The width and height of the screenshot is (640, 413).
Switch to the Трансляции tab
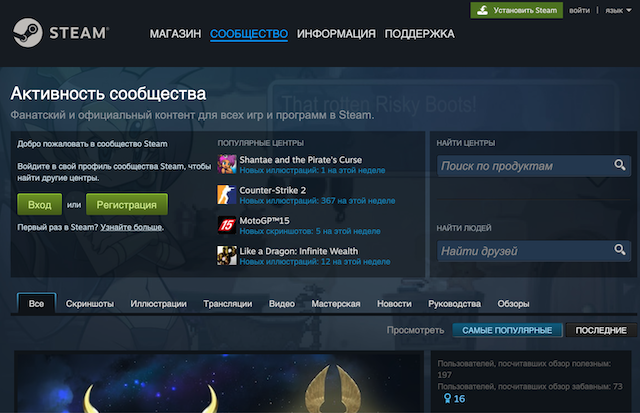point(227,304)
